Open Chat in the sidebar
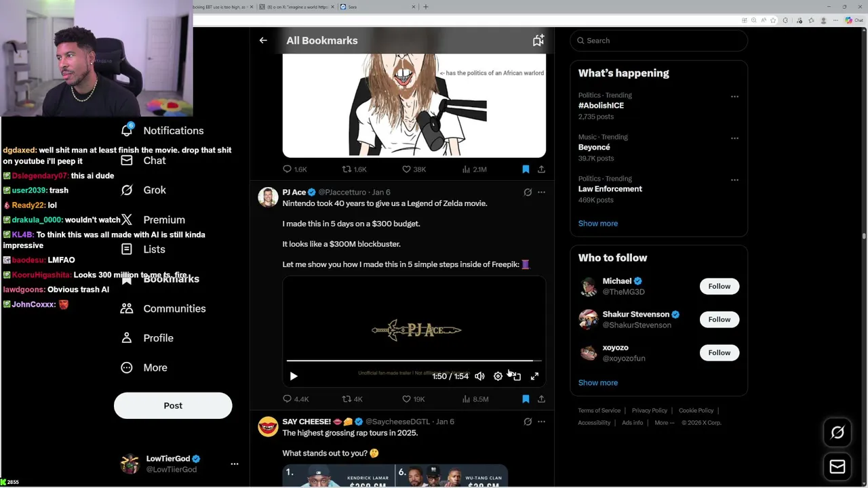The width and height of the screenshot is (868, 488). pyautogui.click(x=143, y=161)
